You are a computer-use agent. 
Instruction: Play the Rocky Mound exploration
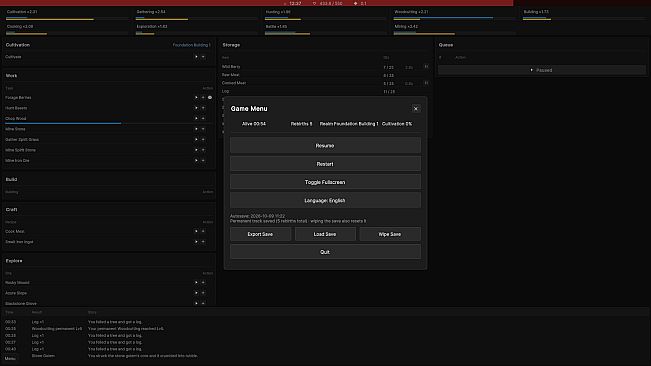click(196, 283)
